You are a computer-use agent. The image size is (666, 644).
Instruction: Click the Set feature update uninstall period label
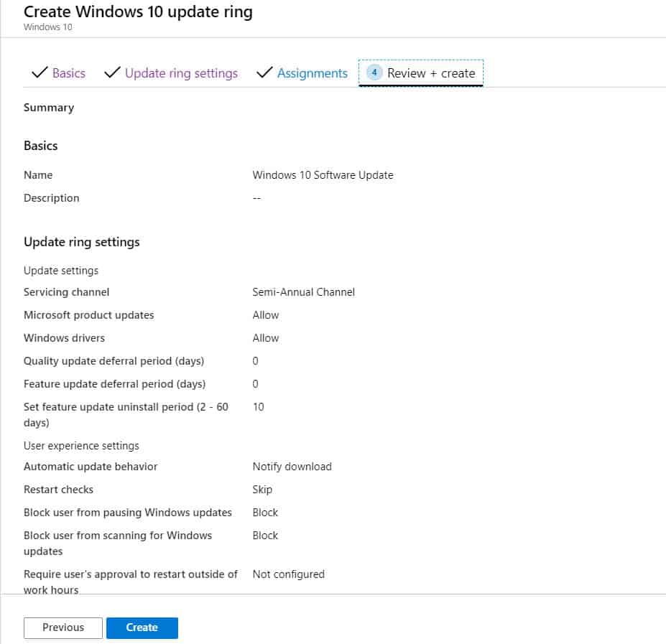coord(126,415)
